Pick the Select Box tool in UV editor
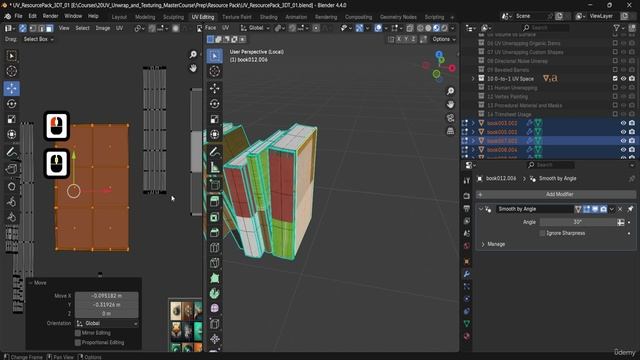The height and width of the screenshot is (360, 640). (11, 56)
